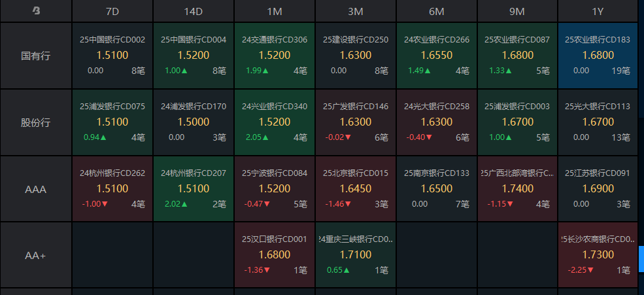Click the 25宁波银行CD084 cell
This screenshot has width=644, height=295.
[x=275, y=189]
